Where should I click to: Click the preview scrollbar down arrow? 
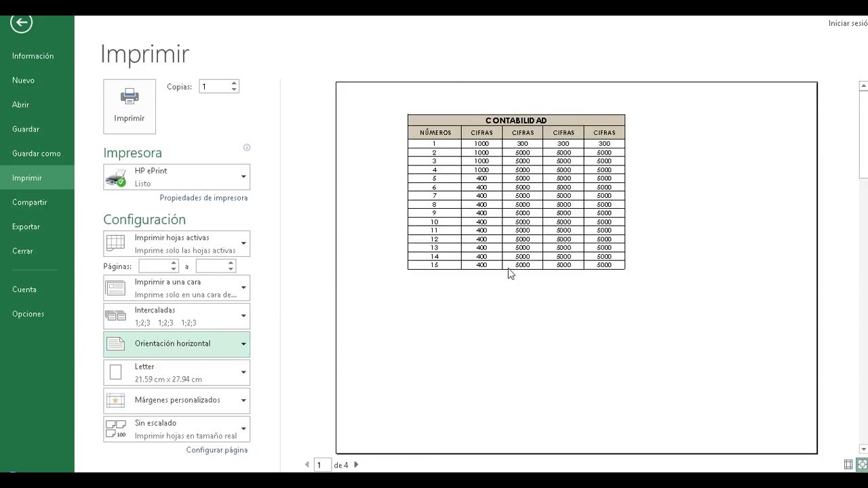point(863,449)
